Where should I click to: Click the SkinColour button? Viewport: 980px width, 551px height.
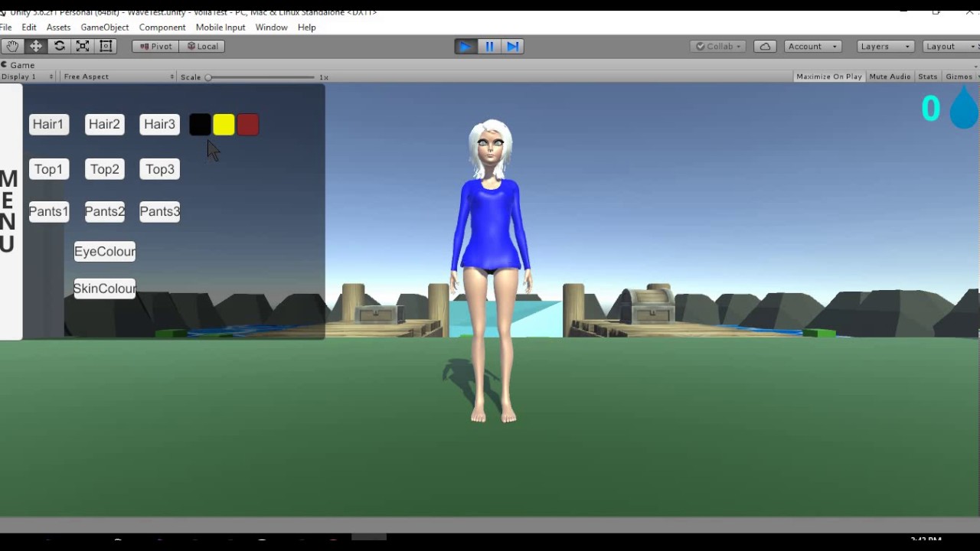[x=105, y=289]
